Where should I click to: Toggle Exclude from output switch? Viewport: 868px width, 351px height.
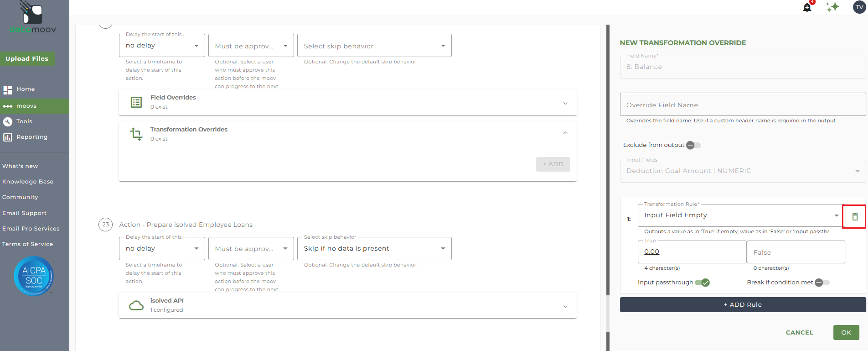point(693,145)
